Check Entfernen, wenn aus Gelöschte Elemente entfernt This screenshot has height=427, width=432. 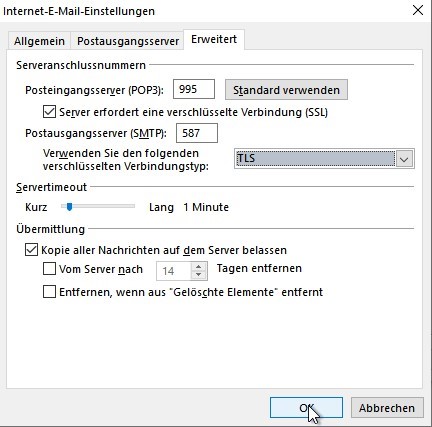pyautogui.click(x=49, y=292)
